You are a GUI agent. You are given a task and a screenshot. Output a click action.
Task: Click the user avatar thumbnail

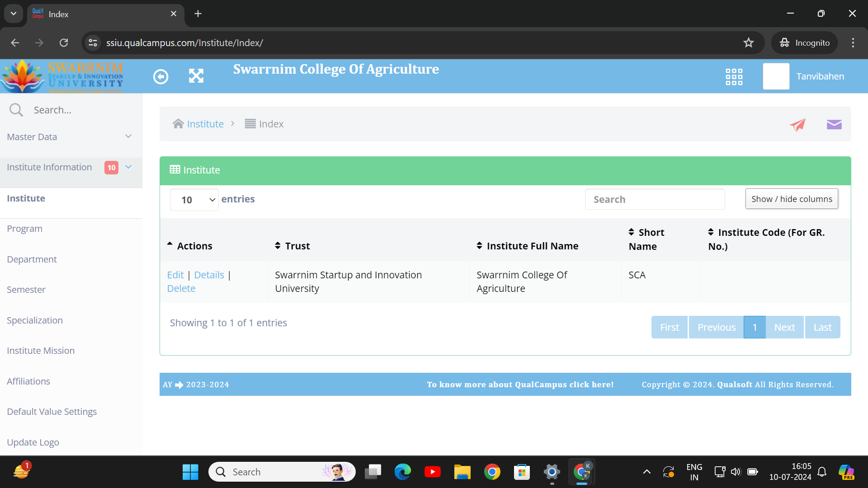(x=776, y=76)
